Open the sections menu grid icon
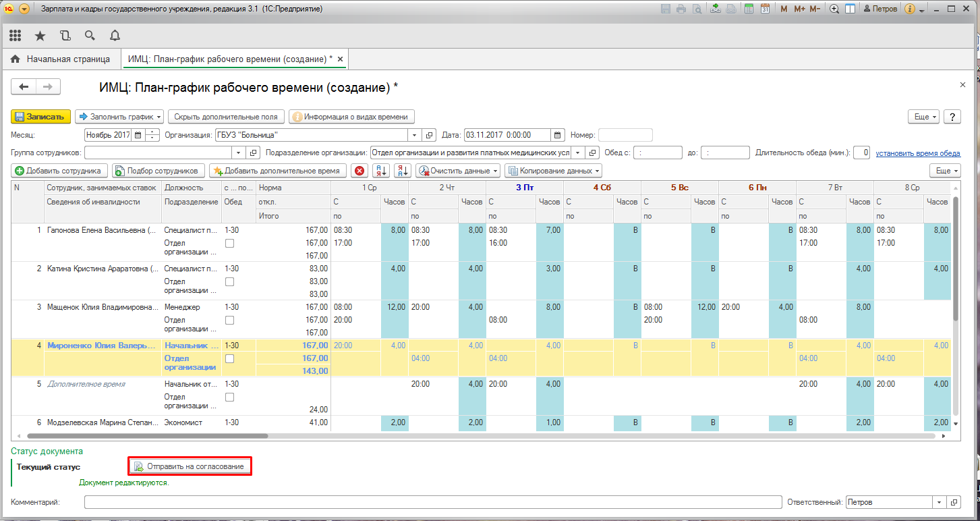 pyautogui.click(x=15, y=36)
